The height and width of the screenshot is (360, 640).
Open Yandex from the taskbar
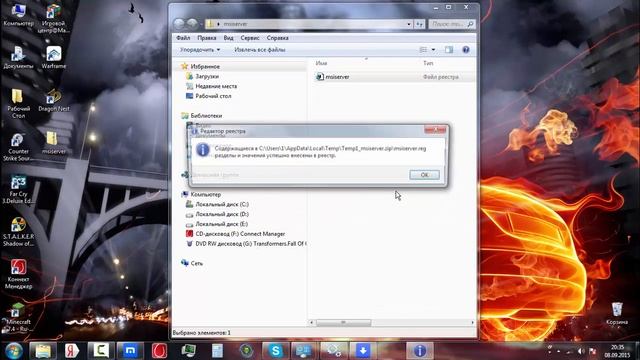tap(72, 351)
